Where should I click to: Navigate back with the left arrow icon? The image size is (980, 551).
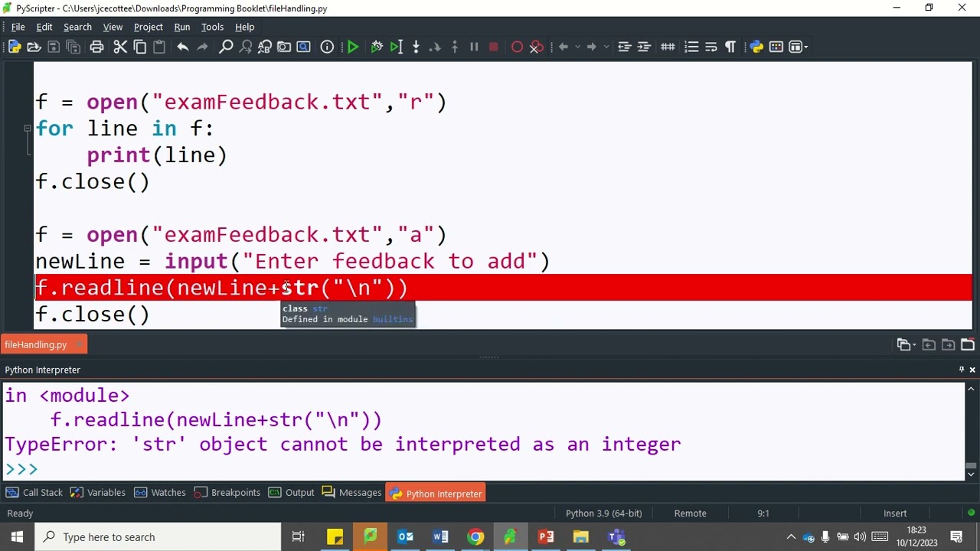point(563,47)
